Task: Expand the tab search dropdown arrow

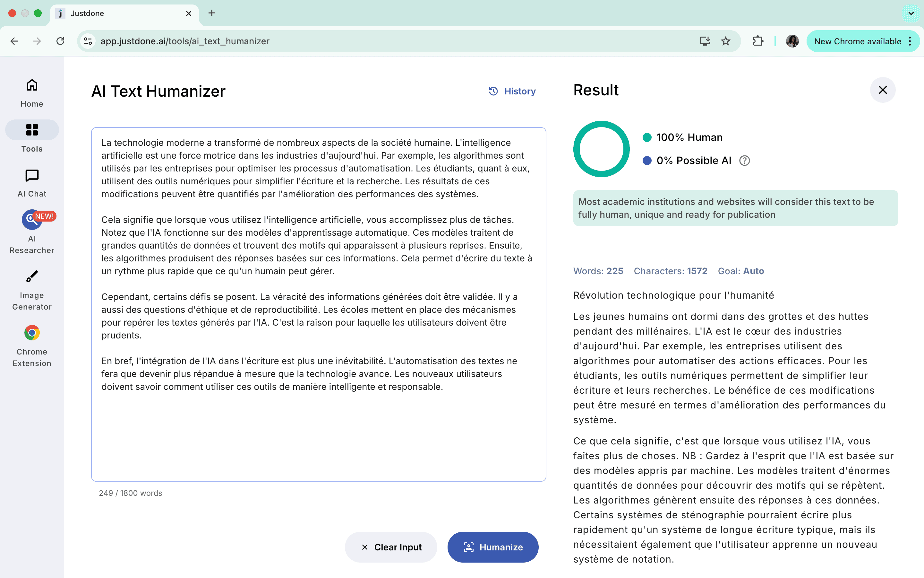Action: [911, 13]
